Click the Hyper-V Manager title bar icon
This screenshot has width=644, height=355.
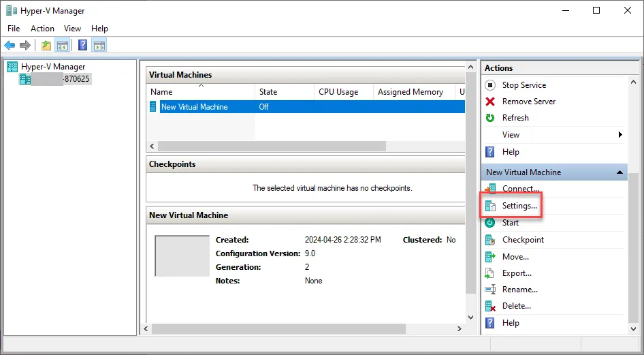click(x=12, y=10)
